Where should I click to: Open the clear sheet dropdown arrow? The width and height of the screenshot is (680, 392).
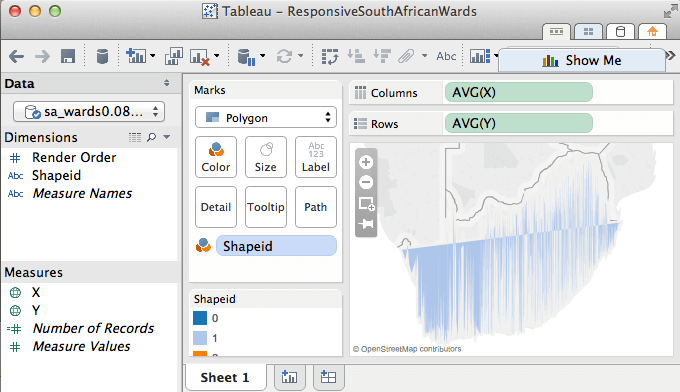pos(216,56)
